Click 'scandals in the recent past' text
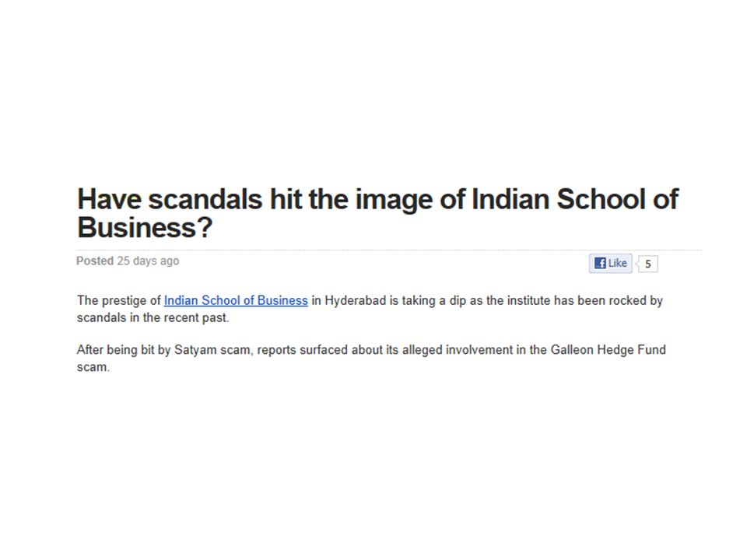 pyautogui.click(x=153, y=317)
